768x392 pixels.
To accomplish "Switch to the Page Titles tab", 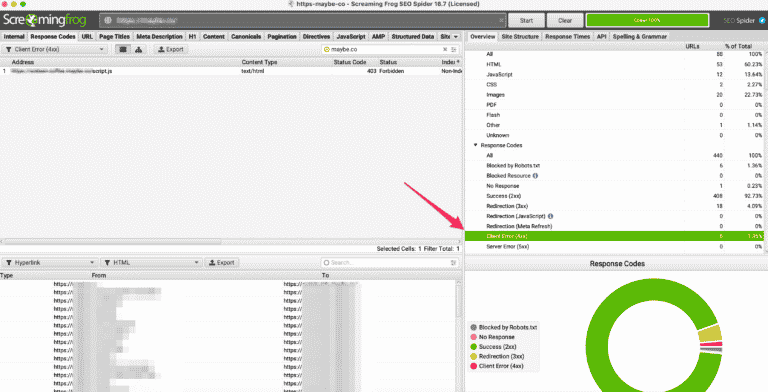I will click(114, 37).
